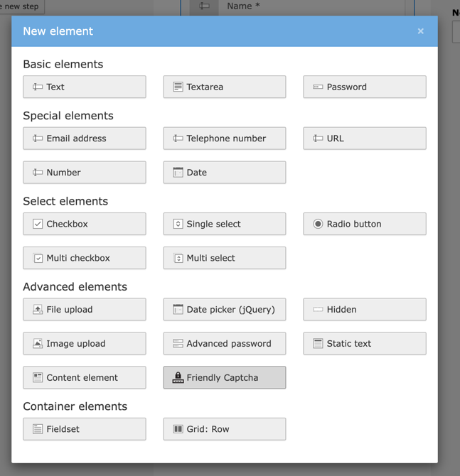Add a Checkbox element
This screenshot has width=460, height=476.
[84, 224]
